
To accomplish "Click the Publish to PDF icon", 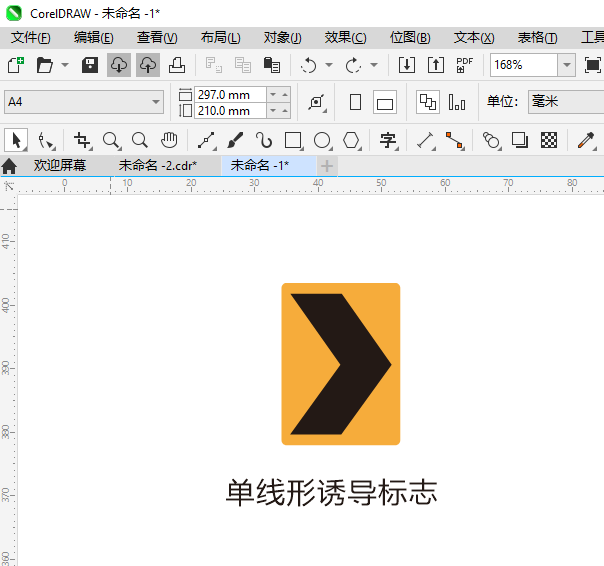I will click(464, 65).
